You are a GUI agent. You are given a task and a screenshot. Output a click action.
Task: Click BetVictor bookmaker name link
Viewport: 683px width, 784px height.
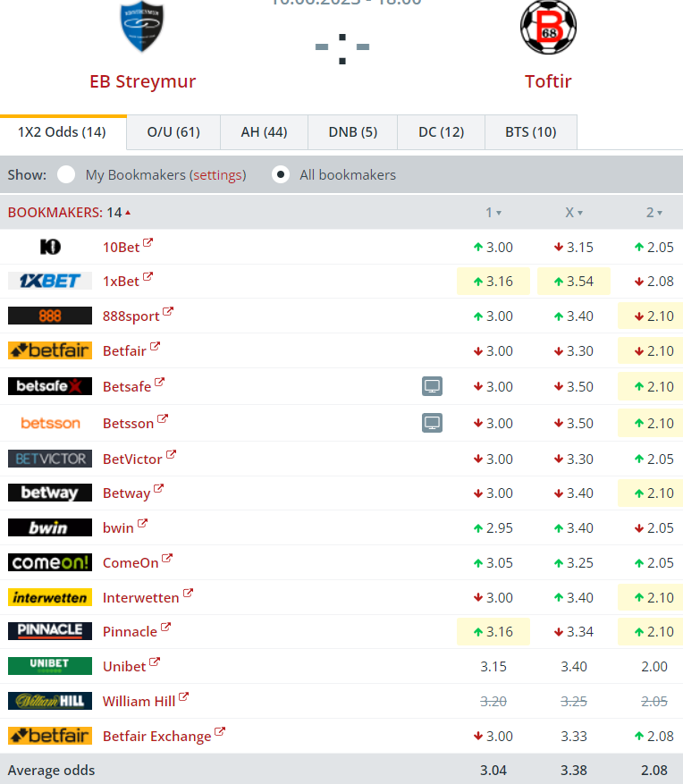pos(132,459)
